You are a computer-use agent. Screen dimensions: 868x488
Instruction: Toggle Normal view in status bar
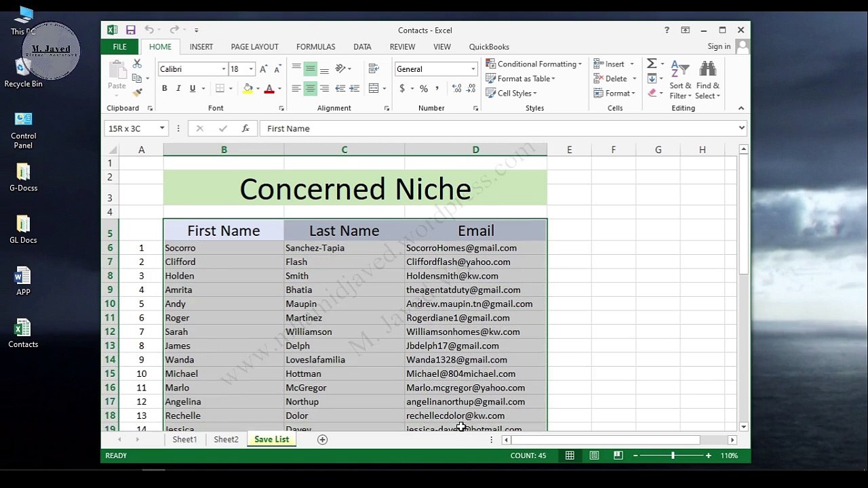pyautogui.click(x=570, y=455)
